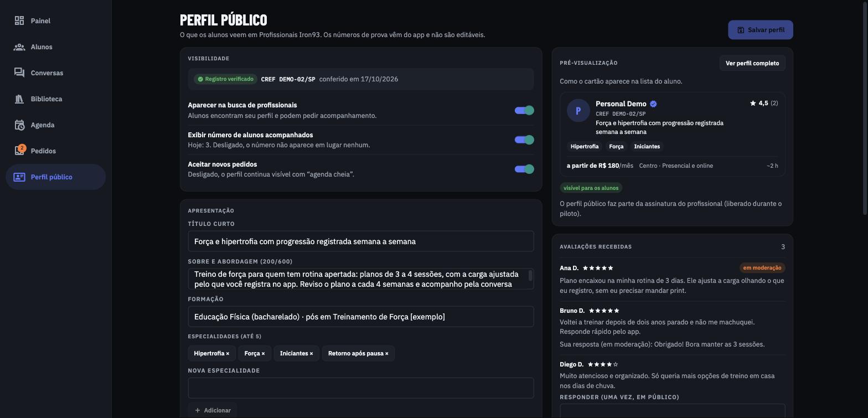The height and width of the screenshot is (418, 868).
Task: Save profile with Salvar perfil button
Action: click(x=761, y=30)
